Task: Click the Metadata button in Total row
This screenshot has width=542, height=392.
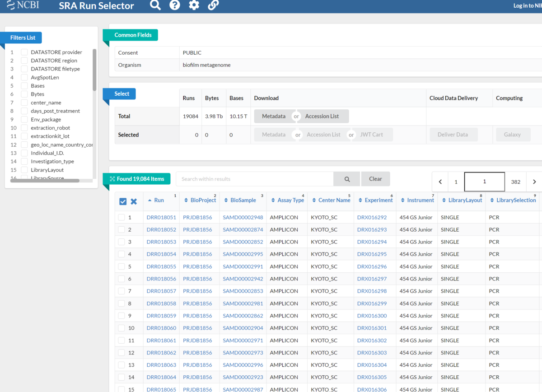Action: point(274,116)
